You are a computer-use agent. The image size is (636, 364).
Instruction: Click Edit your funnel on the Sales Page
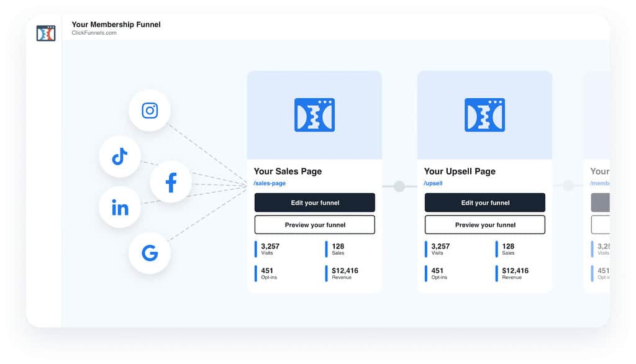pos(314,202)
